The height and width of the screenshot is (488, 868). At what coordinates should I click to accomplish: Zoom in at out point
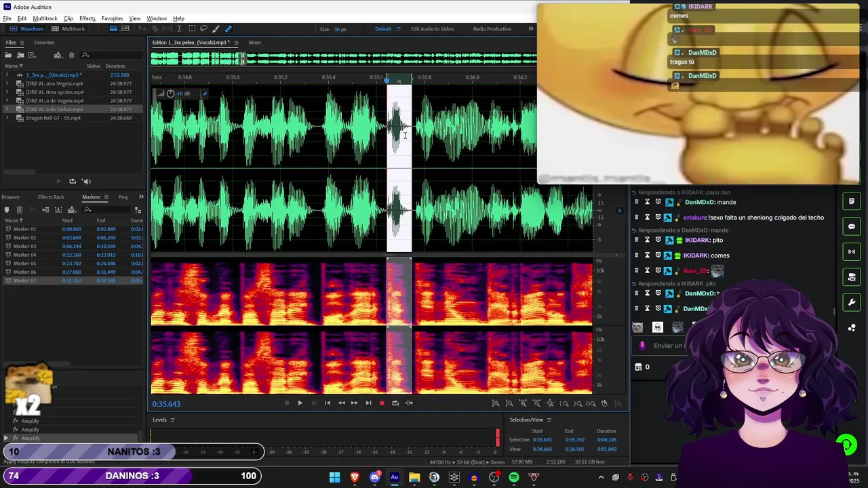(578, 403)
